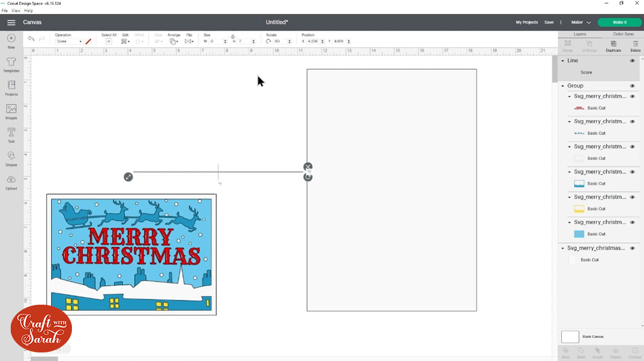The width and height of the screenshot is (644, 361).
Task: Toggle the size aspect ratio lock
Action: [233, 36]
